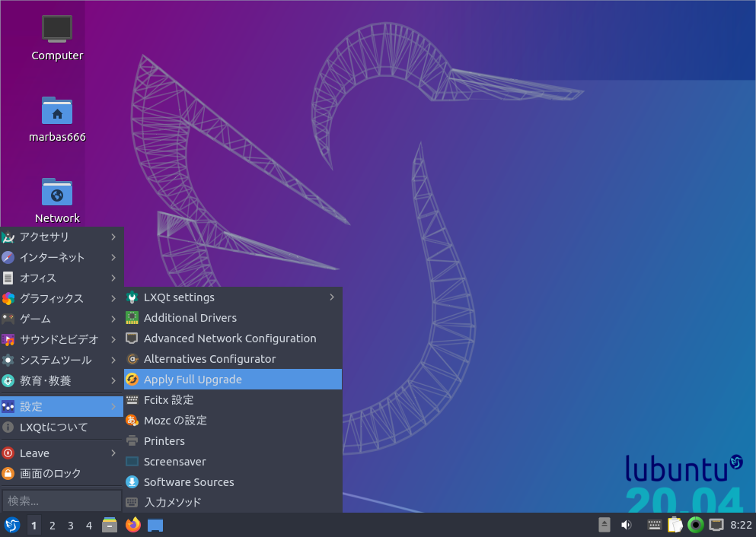The height and width of the screenshot is (537, 756).
Task: Expand the グラフィックス submenu arrow
Action: (x=113, y=299)
